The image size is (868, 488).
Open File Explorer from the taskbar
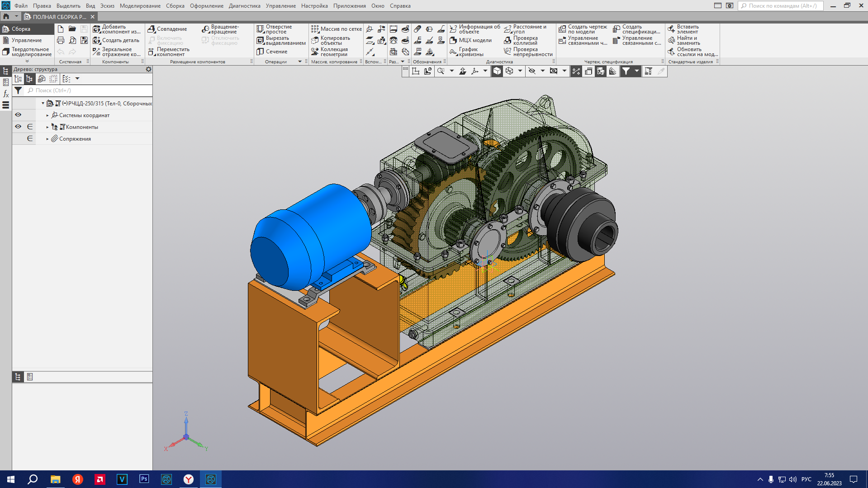[55, 479]
